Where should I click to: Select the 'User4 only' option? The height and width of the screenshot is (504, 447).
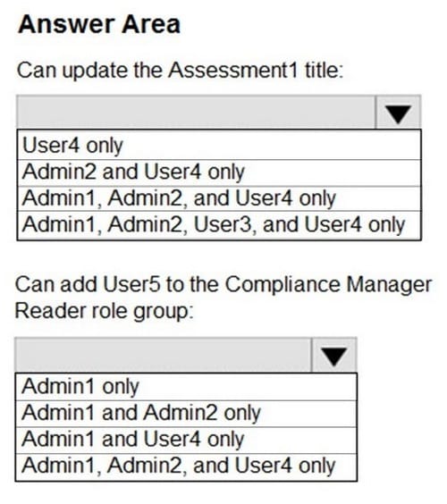point(219,146)
